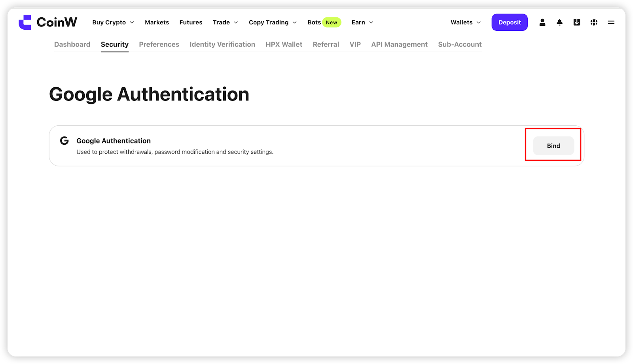This screenshot has width=633, height=364.
Task: Open the Markets page
Action: coord(157,23)
